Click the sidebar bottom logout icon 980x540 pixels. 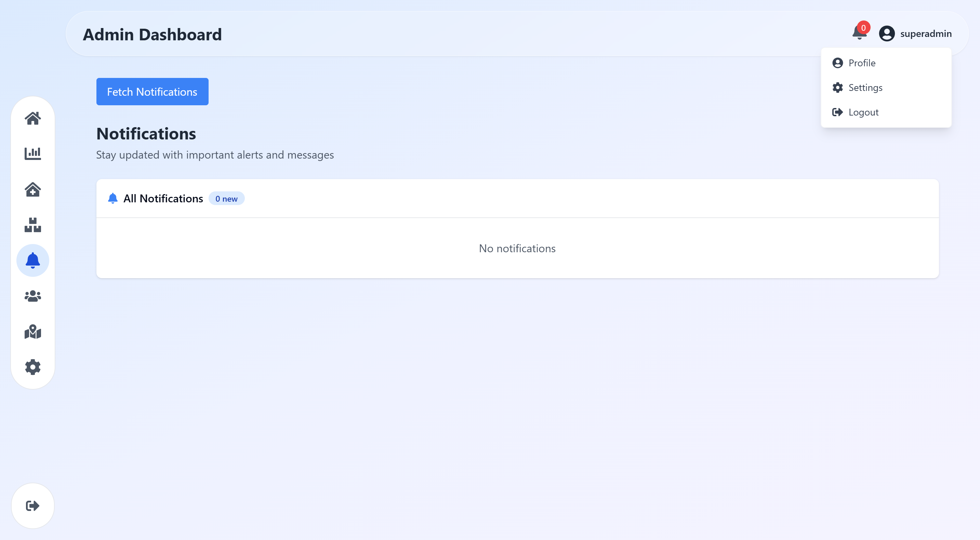point(33,506)
